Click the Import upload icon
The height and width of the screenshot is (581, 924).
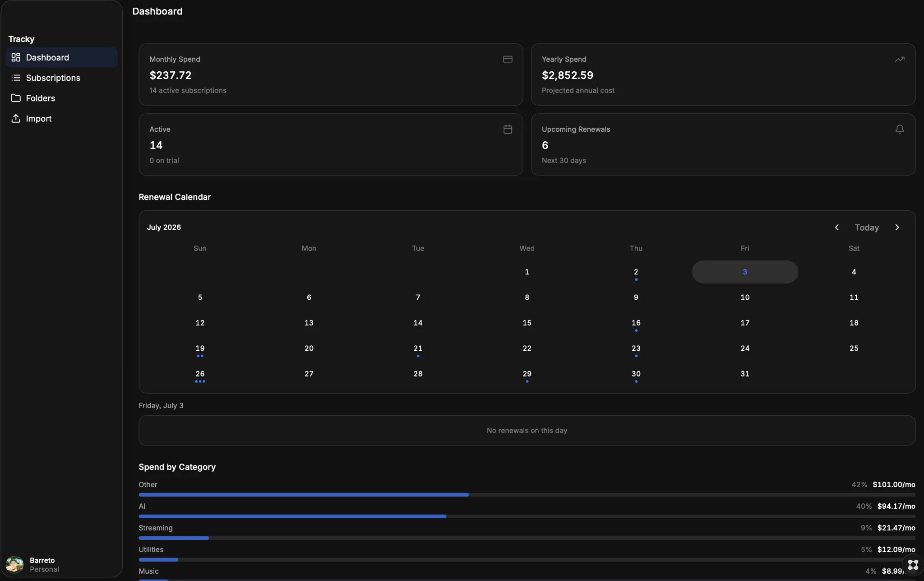pyautogui.click(x=16, y=118)
